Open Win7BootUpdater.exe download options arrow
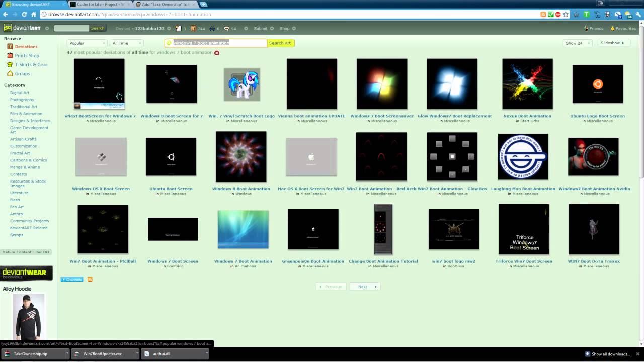 [136, 354]
